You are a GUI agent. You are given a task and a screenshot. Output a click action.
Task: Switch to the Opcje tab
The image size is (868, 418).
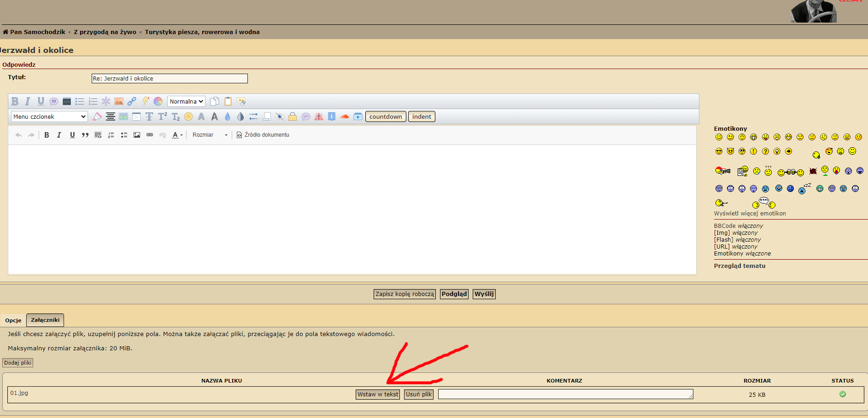click(13, 320)
